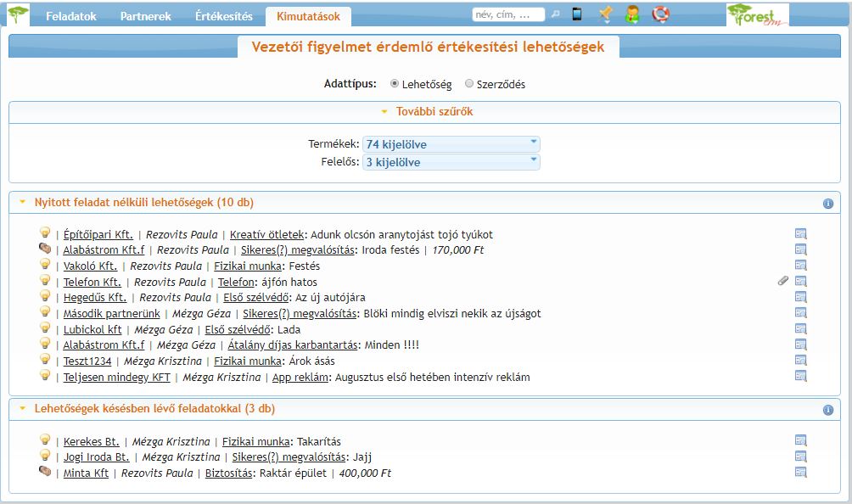This screenshot has height=504, width=852.
Task: Open the Hegedűs Kft. partner link
Action: (94, 297)
